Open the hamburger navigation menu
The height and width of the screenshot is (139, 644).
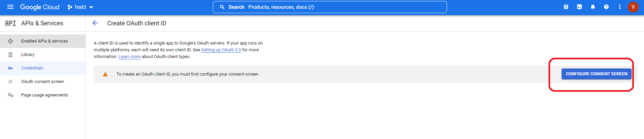click(x=10, y=7)
